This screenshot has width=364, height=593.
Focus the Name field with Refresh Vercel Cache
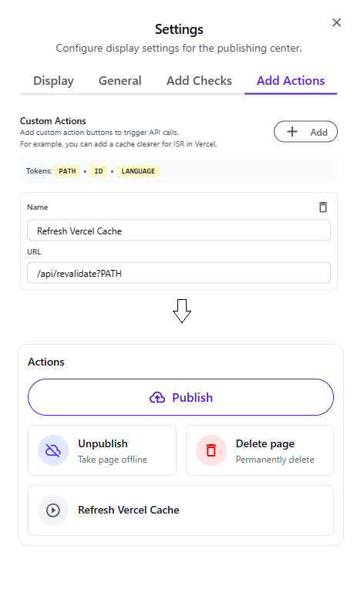click(179, 231)
